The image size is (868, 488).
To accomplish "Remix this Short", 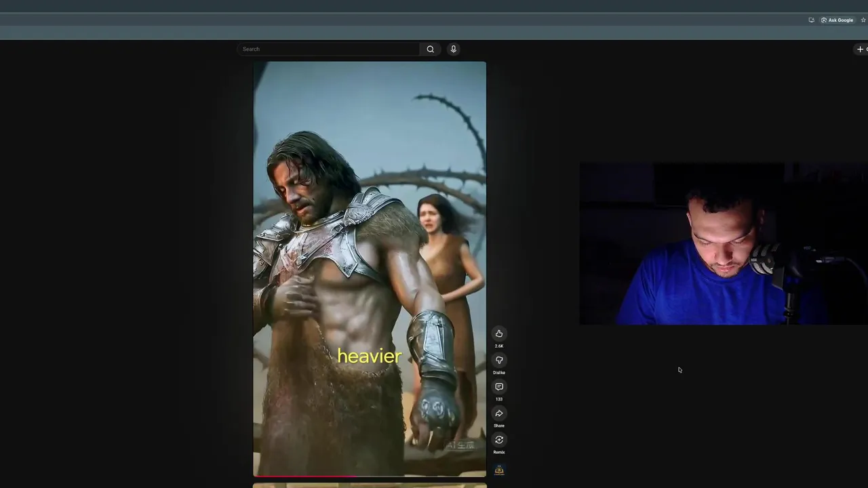I will (499, 440).
